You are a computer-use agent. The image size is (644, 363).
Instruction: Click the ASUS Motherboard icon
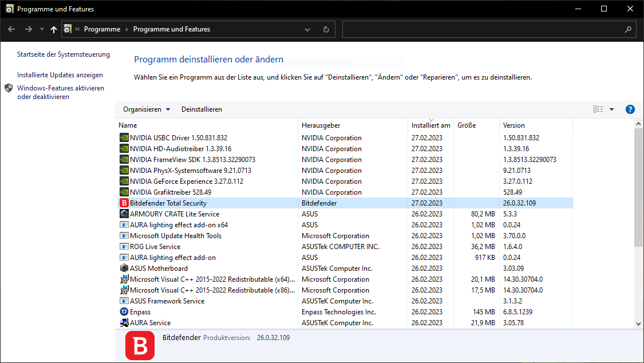[x=124, y=268]
